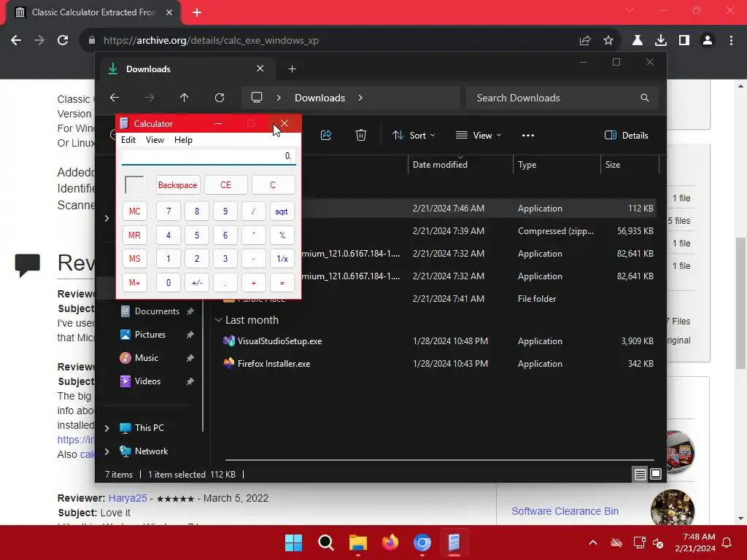Open the Calculator View menu
This screenshot has height=560, width=747.
click(155, 140)
